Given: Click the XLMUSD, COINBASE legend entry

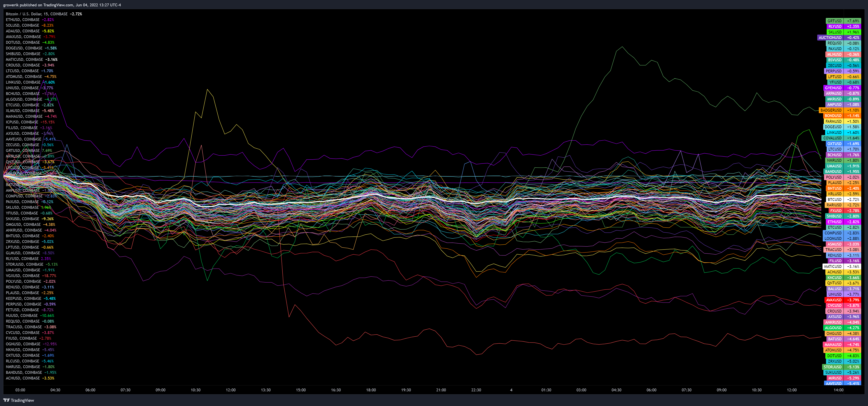Looking at the screenshot, I should 30,111.
